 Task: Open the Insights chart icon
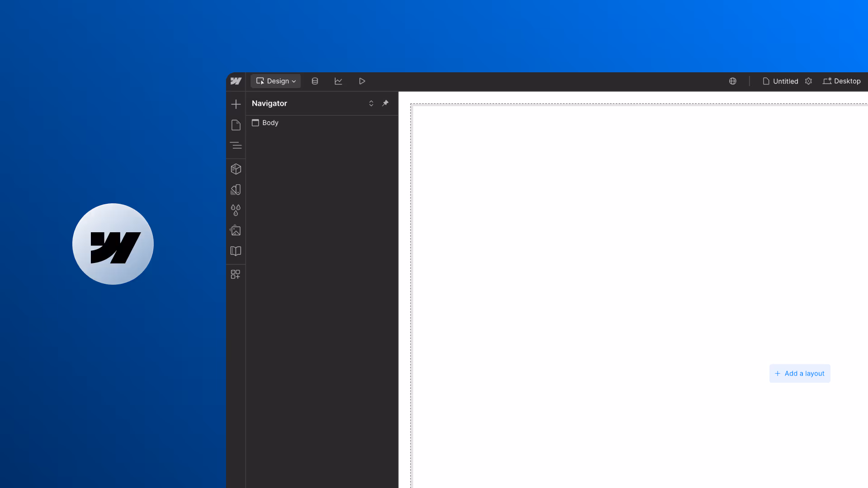pos(338,81)
